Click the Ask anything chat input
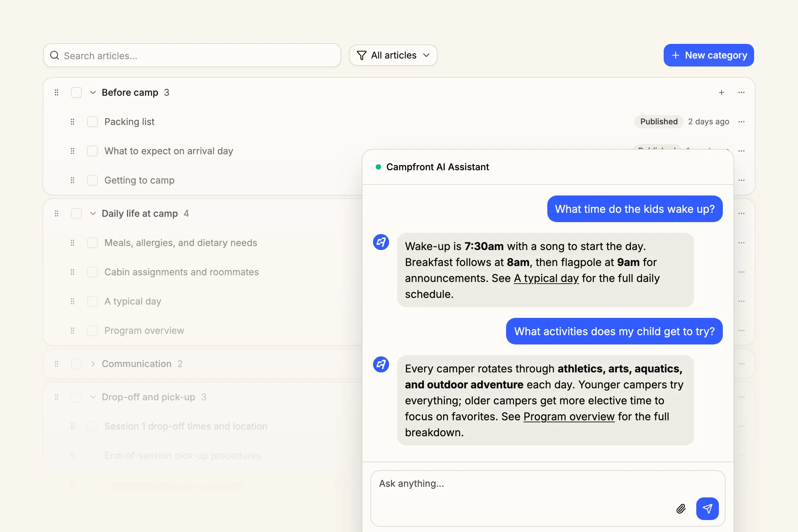The height and width of the screenshot is (532, 798). [548, 498]
